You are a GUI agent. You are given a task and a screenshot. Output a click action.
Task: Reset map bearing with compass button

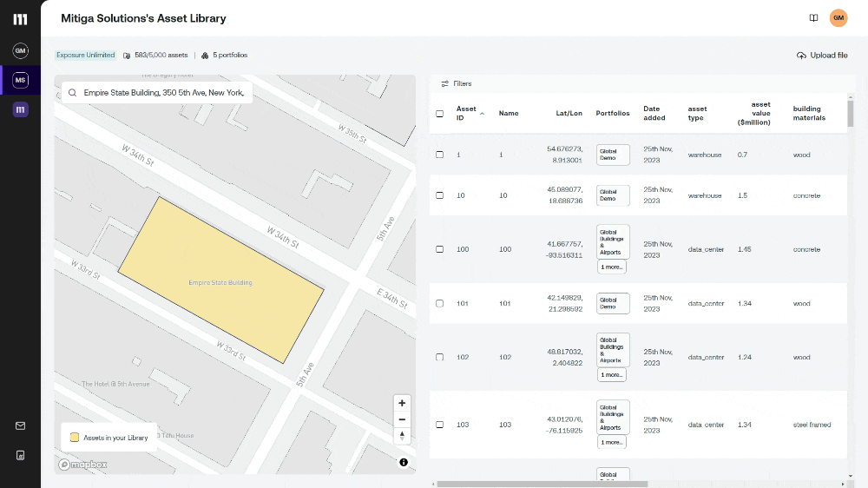click(x=402, y=436)
